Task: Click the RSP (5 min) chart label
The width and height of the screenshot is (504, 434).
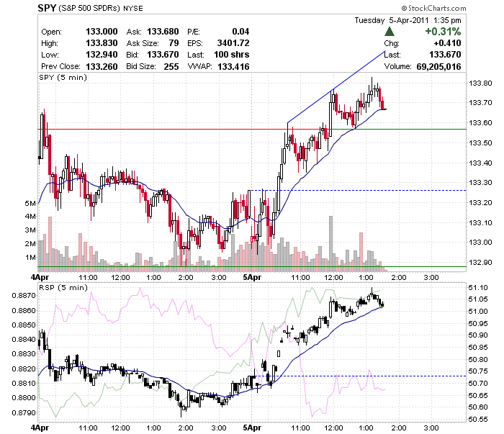Action: click(63, 287)
